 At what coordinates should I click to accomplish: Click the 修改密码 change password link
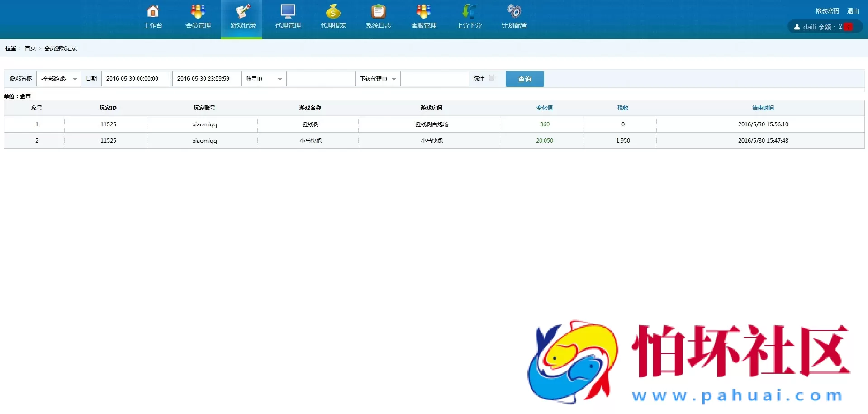pyautogui.click(x=826, y=10)
